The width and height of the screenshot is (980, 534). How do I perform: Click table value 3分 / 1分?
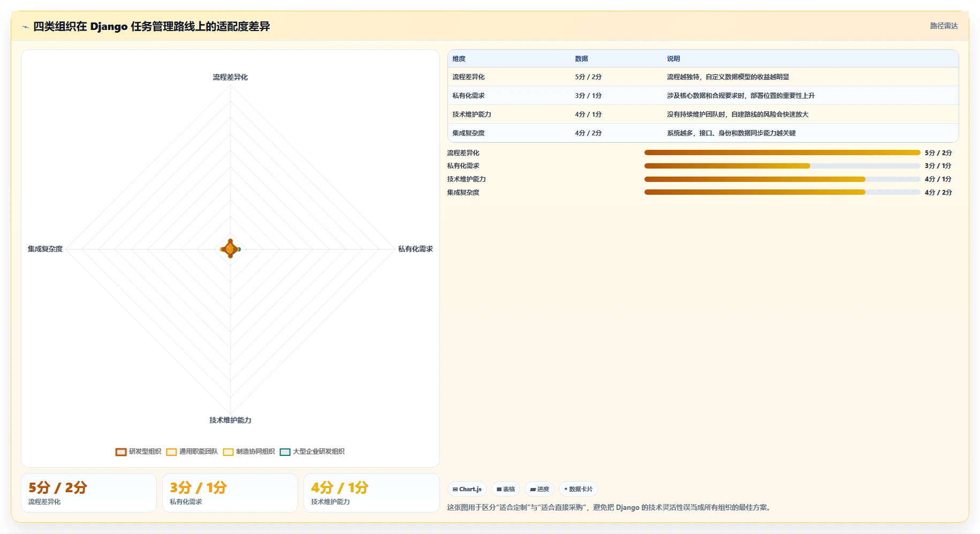[588, 96]
